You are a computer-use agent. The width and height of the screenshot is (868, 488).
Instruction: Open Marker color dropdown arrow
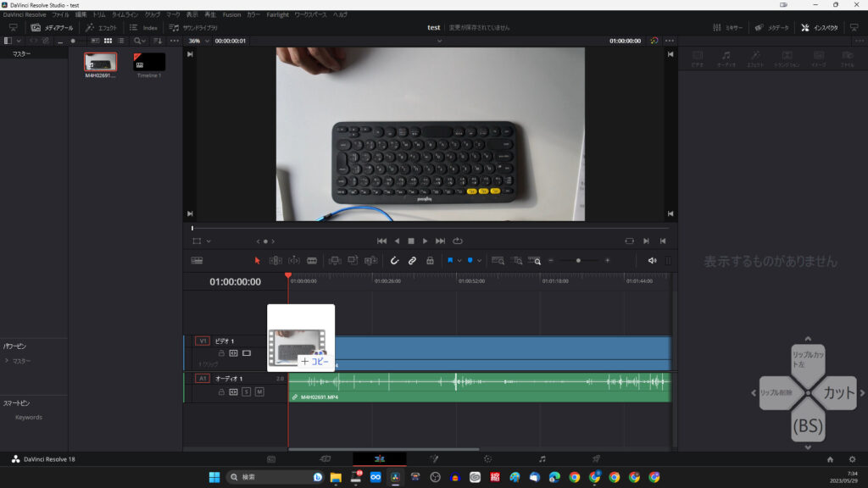480,261
